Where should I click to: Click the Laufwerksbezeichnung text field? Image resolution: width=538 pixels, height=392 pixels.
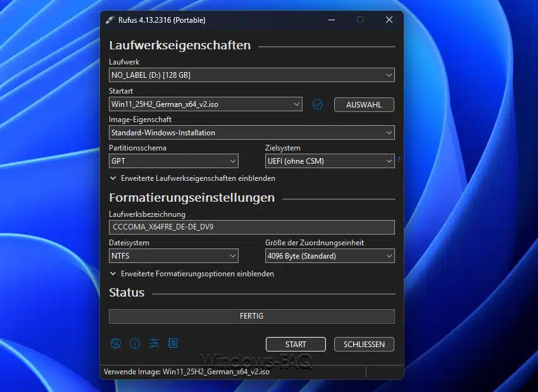(x=251, y=227)
